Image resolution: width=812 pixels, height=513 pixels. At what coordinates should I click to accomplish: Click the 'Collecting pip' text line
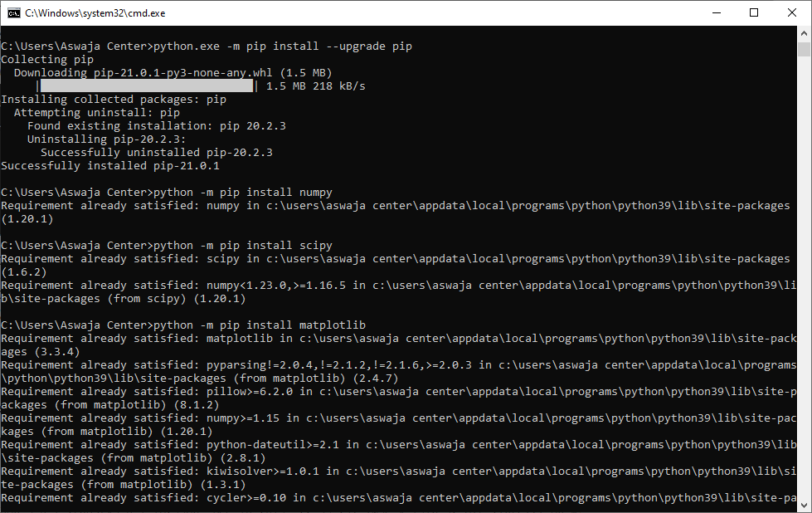click(46, 59)
